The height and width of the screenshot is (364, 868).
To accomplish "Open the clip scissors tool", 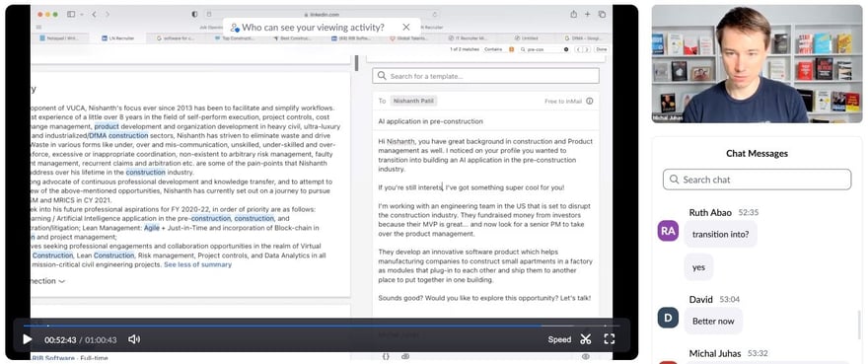I will (586, 339).
